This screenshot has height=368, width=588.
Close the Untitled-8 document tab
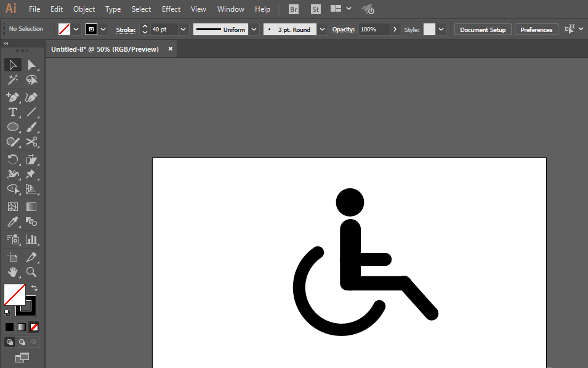tap(171, 49)
